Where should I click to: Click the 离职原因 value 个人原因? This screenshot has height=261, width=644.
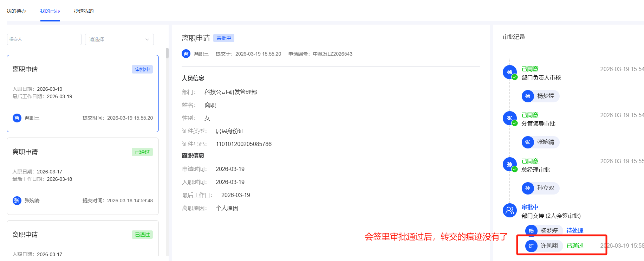[x=227, y=208]
